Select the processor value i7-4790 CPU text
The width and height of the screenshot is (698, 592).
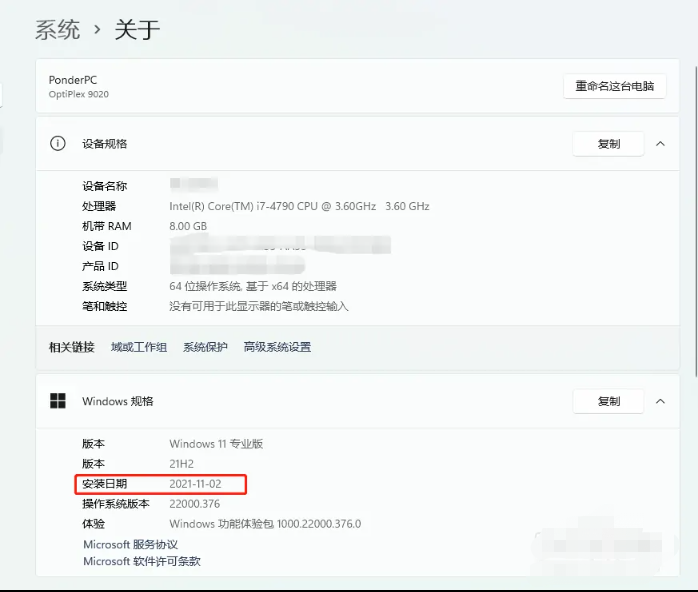299,206
